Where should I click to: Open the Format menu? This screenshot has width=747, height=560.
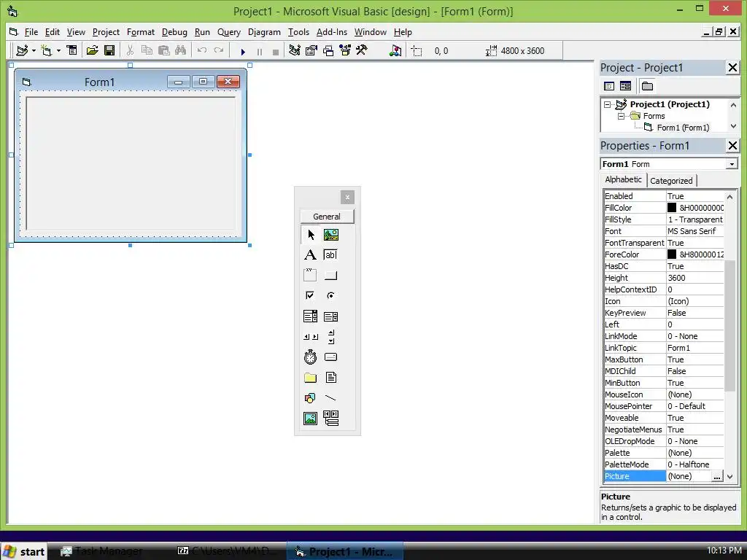[x=141, y=32]
